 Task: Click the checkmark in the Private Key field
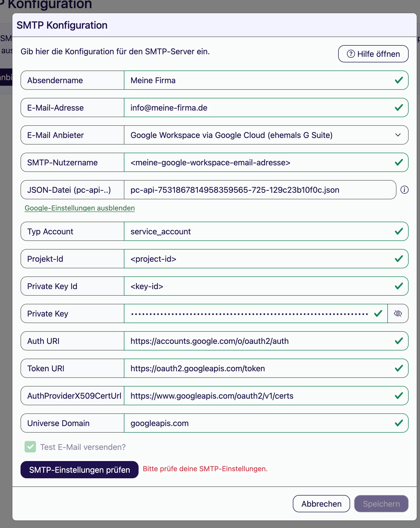pos(378,313)
